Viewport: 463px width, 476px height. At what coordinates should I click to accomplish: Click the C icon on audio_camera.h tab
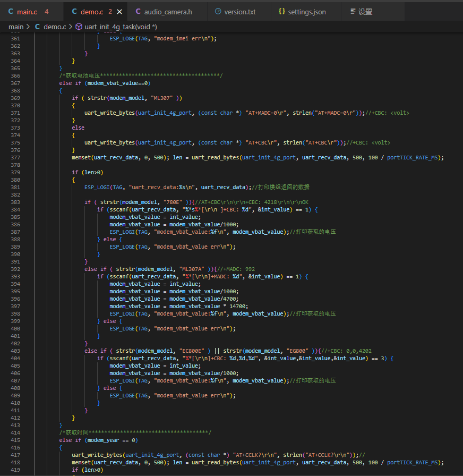[x=138, y=12]
